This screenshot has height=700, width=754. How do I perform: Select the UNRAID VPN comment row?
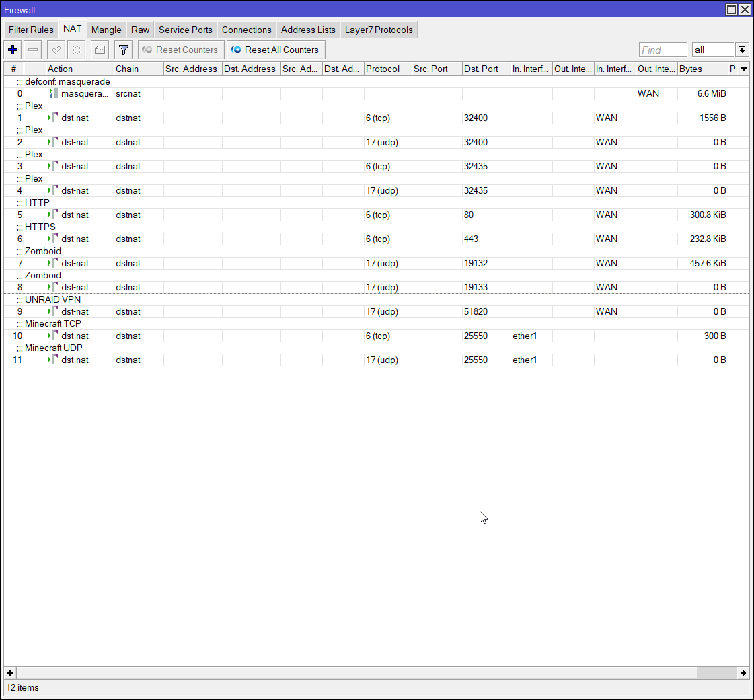point(377,299)
